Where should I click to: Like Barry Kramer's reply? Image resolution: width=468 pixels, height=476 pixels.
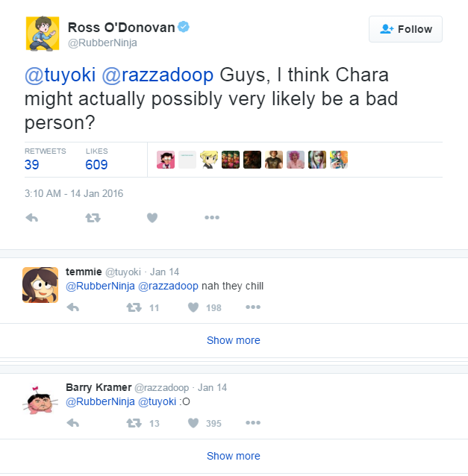(193, 423)
